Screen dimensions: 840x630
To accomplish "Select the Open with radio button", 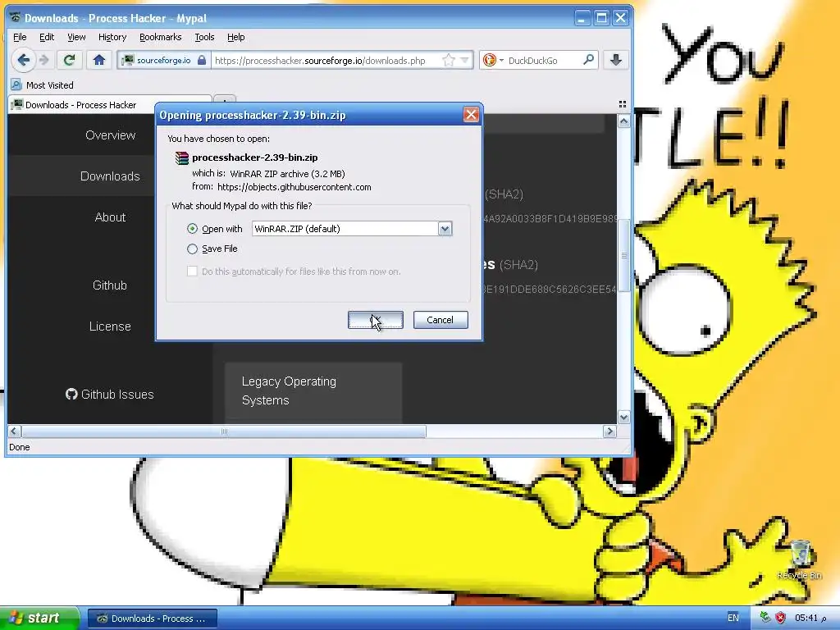I will coord(192,229).
